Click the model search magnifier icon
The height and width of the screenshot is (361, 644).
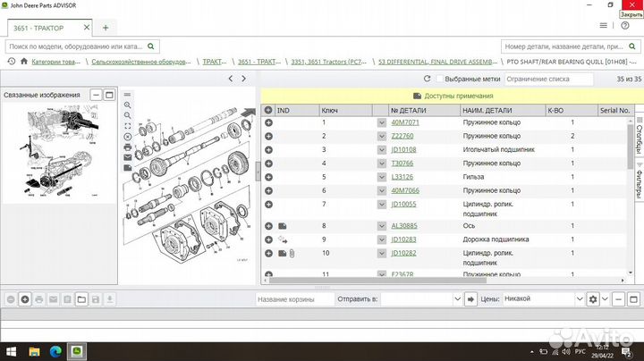click(x=151, y=46)
